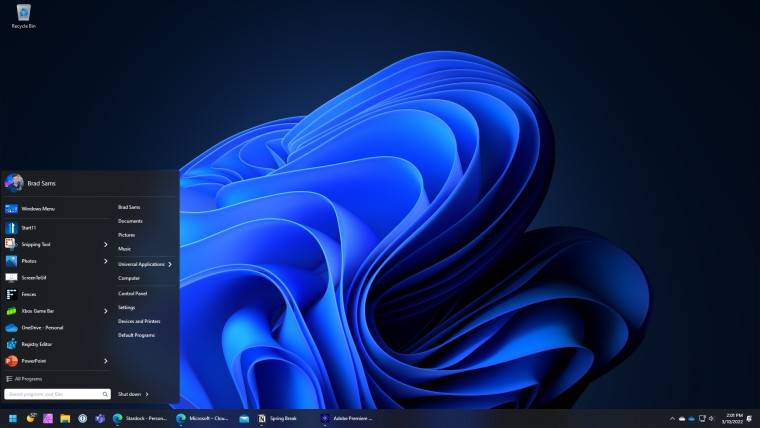Show All Programs list
The width and height of the screenshot is (760, 428).
(x=24, y=379)
